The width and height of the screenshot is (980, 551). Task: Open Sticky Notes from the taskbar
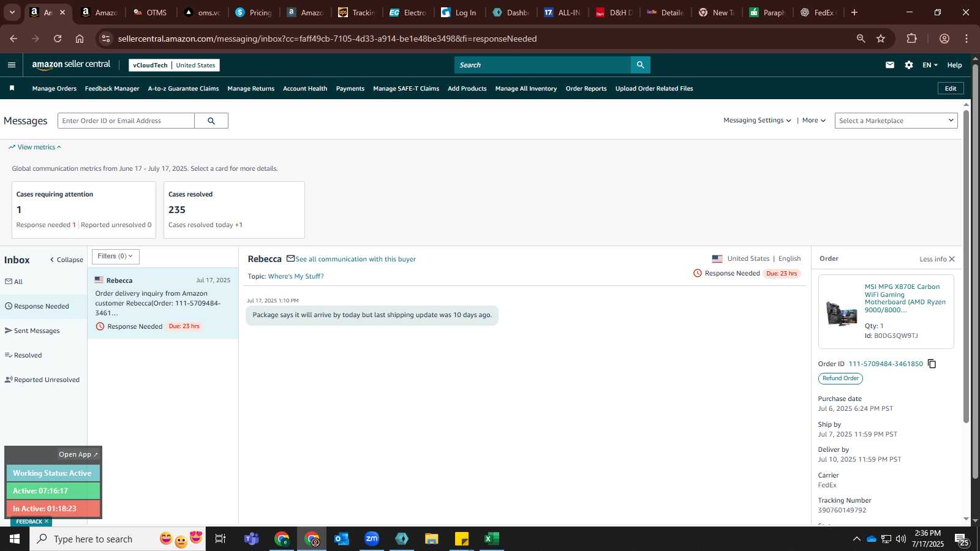click(462, 539)
